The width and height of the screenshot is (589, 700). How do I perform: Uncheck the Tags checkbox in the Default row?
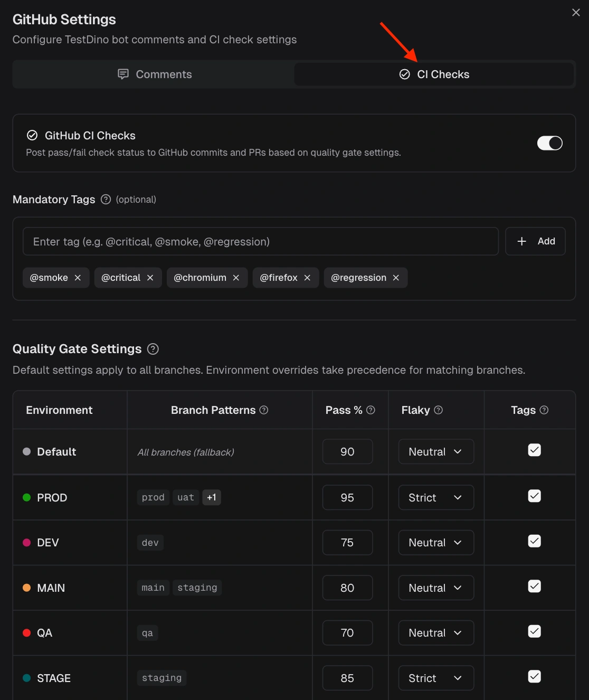pos(534,450)
